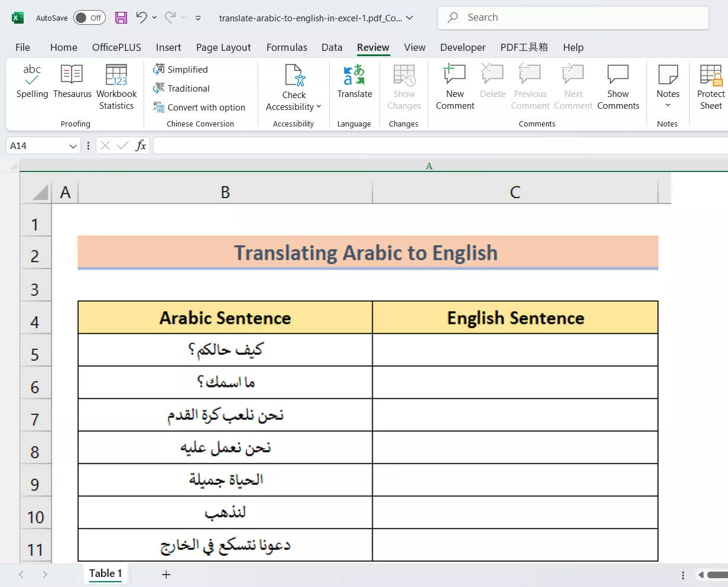Open the PDF工具箱 tab
The image size is (728, 587).
(524, 47)
